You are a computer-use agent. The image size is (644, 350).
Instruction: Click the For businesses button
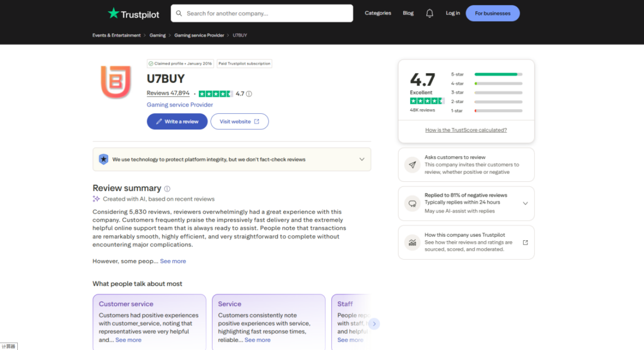click(492, 13)
